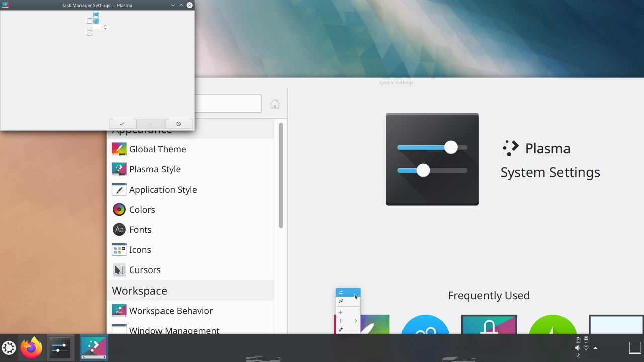Screen dimensions: 644x362
Task: Click the System Settings search field
Action: pos(227,104)
